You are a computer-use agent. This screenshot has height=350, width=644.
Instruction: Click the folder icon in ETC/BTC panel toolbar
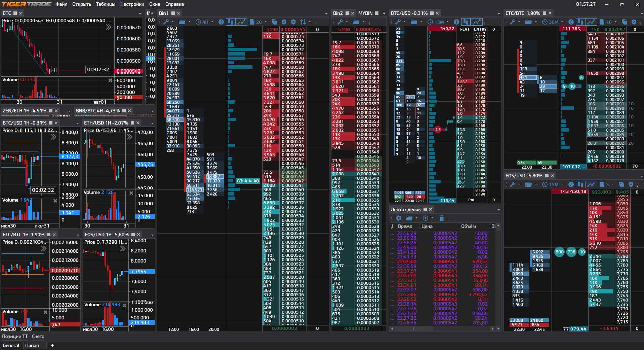(528, 22)
